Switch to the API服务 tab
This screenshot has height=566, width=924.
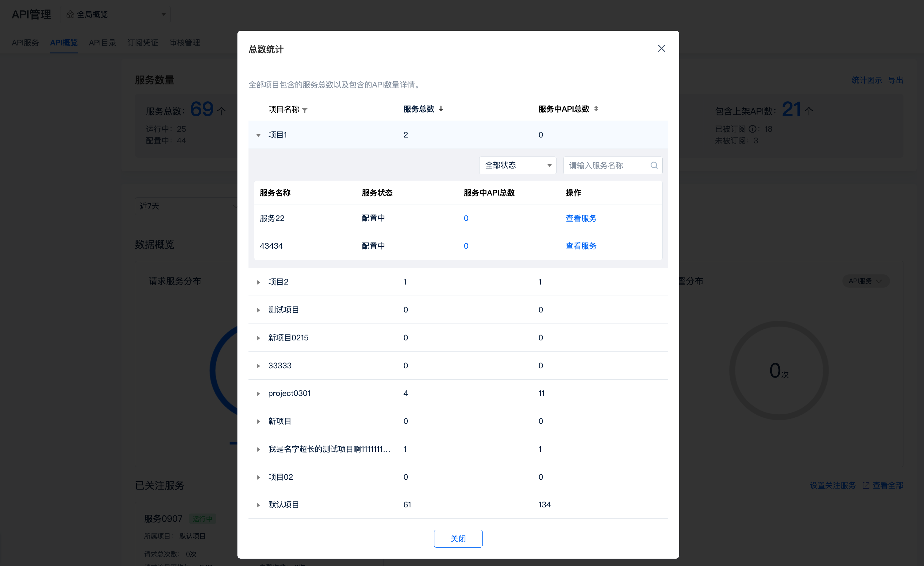click(x=25, y=43)
